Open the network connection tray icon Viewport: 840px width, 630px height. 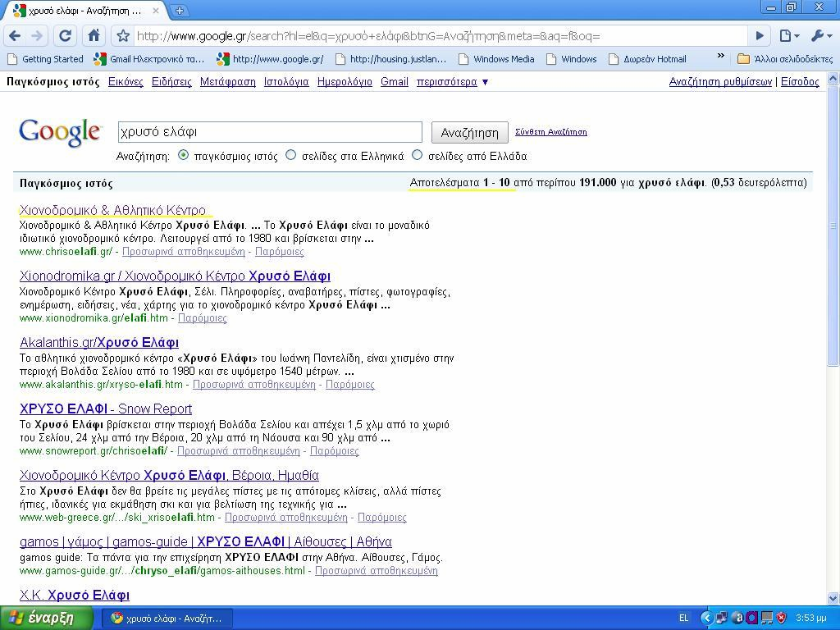pos(722,619)
